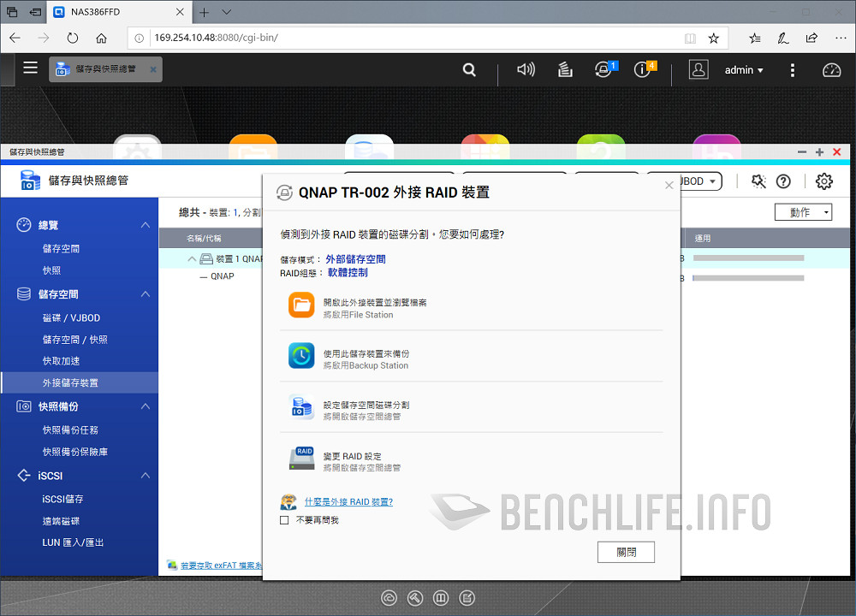Click the 關閉 button in dialog
This screenshot has width=856, height=616.
627,552
